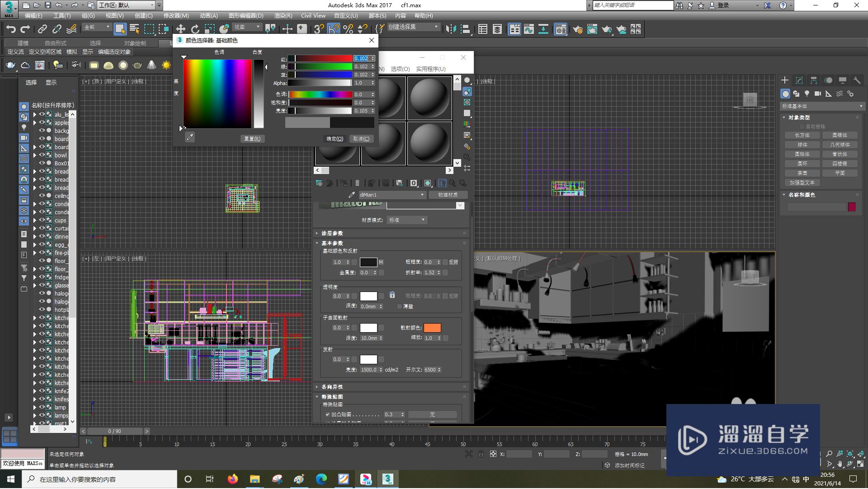Toggle the base color map M button
This screenshot has height=489, width=868.
coord(381,262)
